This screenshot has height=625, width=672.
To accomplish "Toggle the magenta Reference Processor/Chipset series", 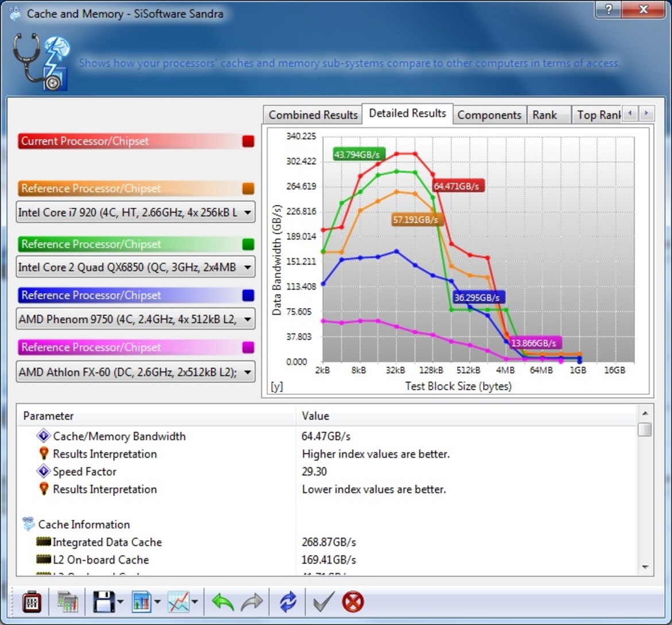I will point(248,347).
